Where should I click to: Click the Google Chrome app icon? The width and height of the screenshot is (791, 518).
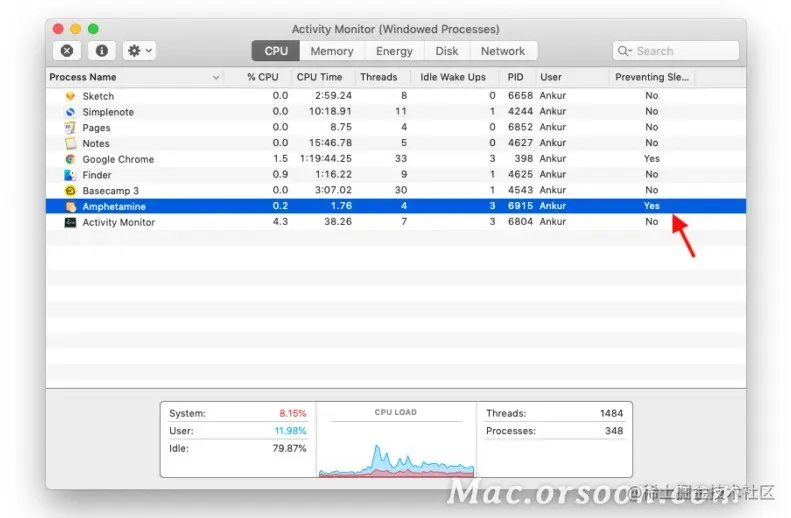click(x=70, y=159)
